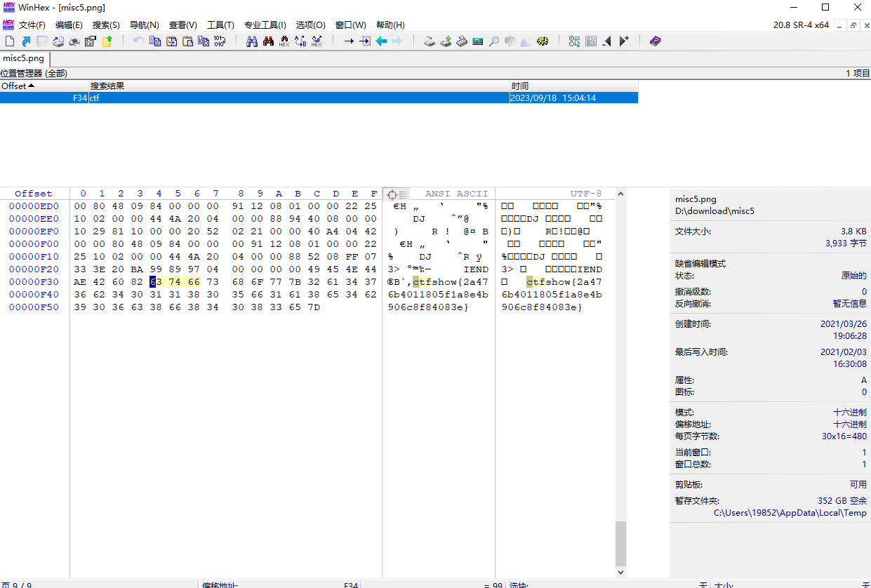This screenshot has width=871, height=588.
Task: Click the A-to-B Replace Text icon
Action: click(x=300, y=41)
